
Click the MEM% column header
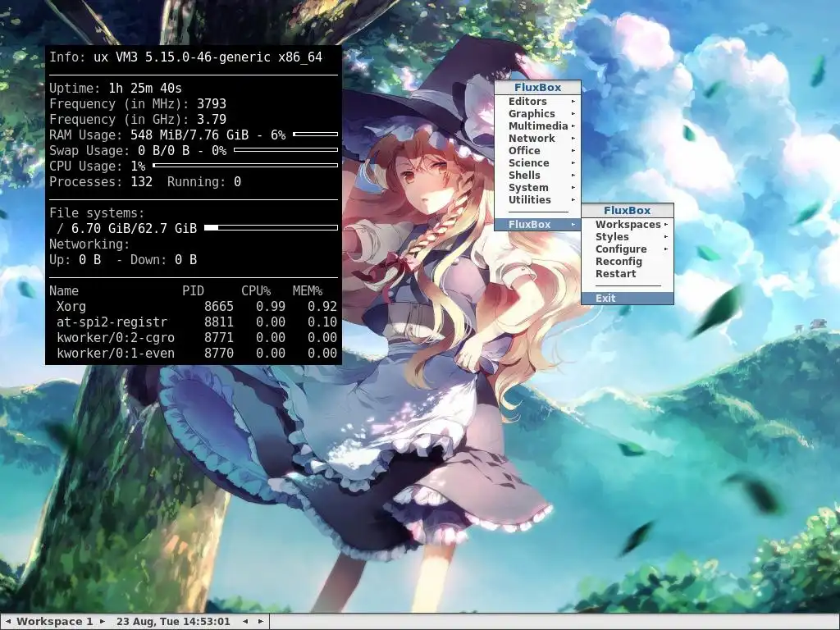(308, 291)
